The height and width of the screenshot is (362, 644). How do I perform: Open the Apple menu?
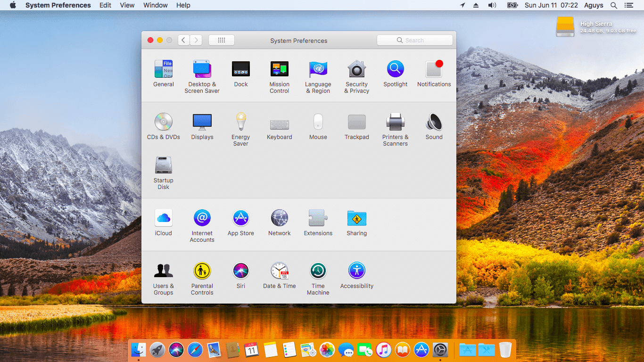click(13, 5)
